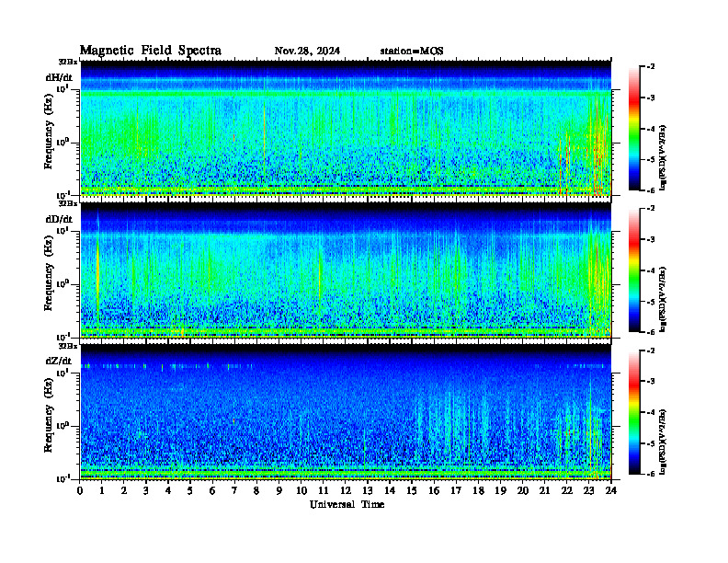Click the -2 tick on dH/dt color scale

pos(651,67)
